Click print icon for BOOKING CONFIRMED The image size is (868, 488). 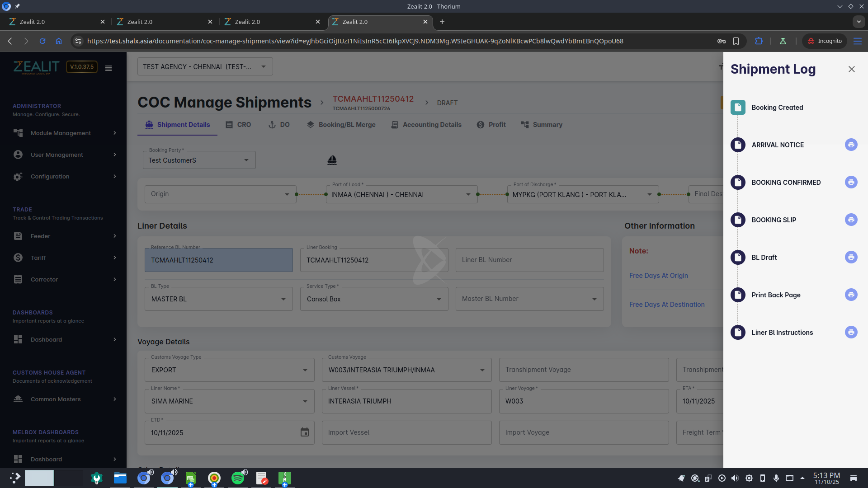click(x=851, y=182)
